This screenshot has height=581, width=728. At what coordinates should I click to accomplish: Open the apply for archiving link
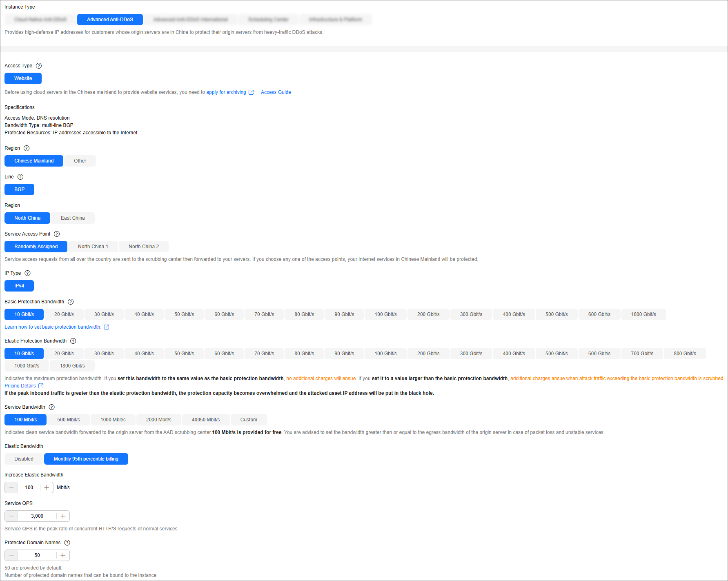[226, 92]
